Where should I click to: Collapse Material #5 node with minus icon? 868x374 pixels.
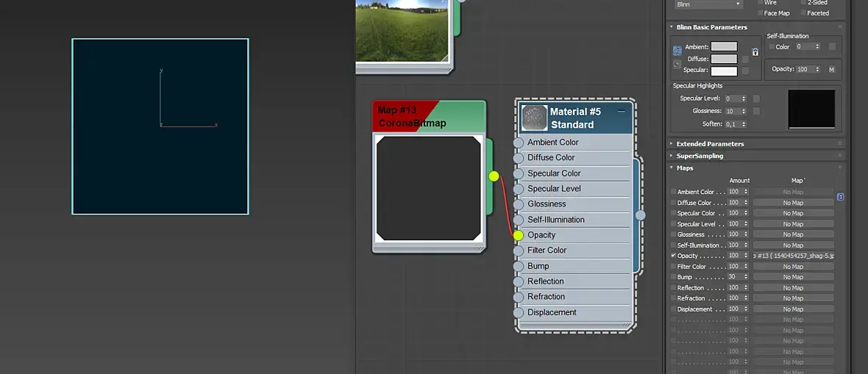click(x=621, y=111)
